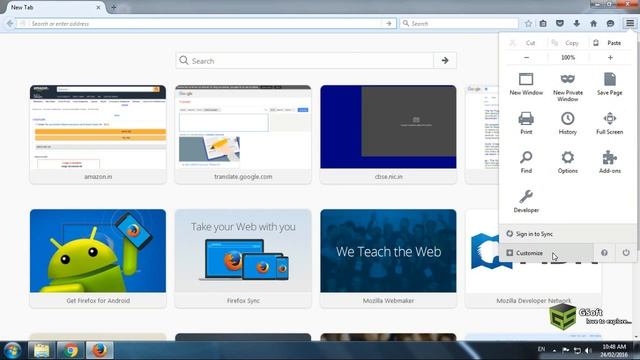
Task: Click Sign in to Sync
Action: pos(568,234)
